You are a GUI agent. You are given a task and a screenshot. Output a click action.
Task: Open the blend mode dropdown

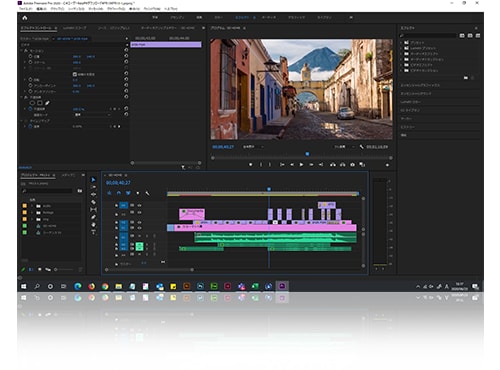pos(92,115)
